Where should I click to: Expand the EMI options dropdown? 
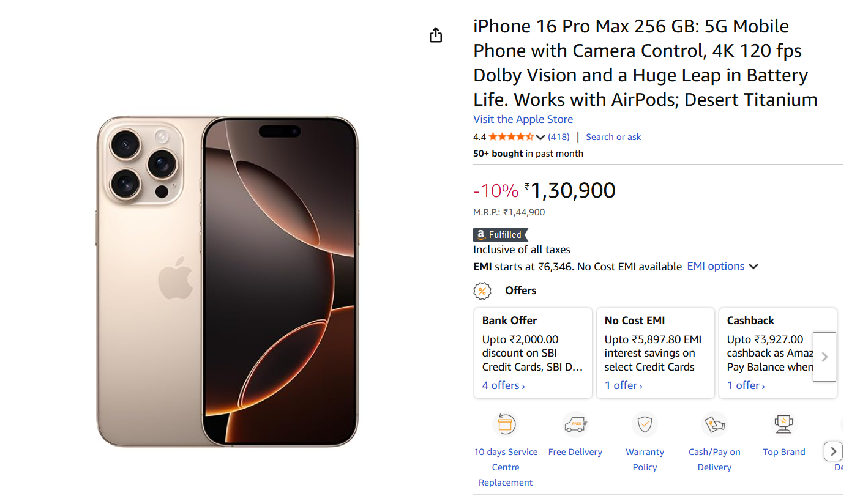click(722, 267)
